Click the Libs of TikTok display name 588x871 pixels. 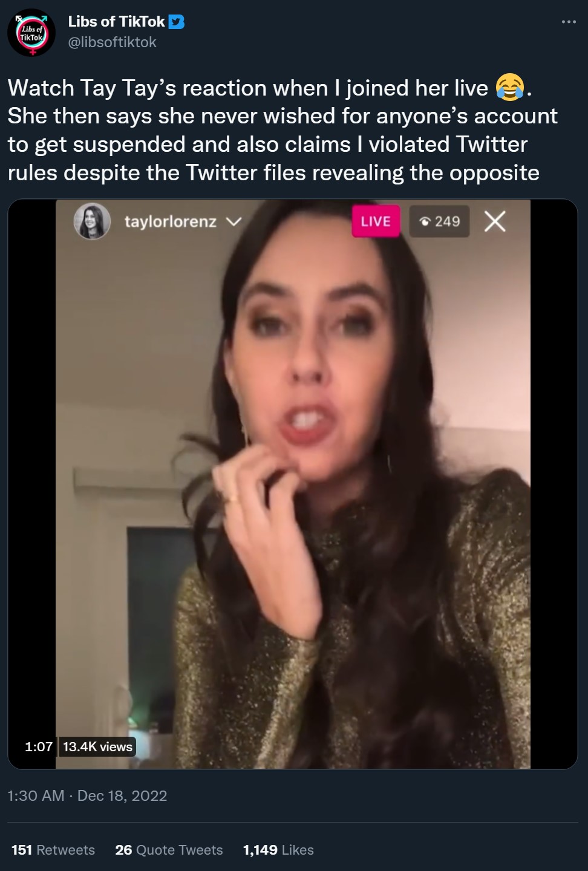116,22
